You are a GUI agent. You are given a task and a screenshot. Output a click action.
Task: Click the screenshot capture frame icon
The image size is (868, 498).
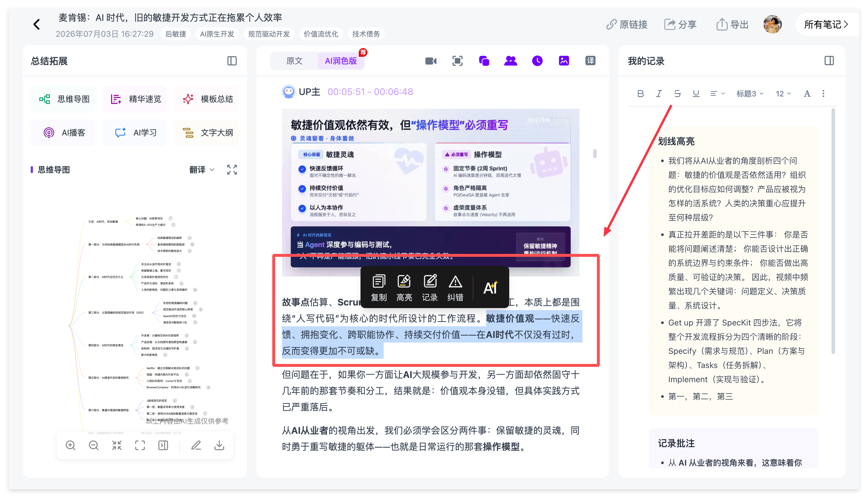(457, 61)
